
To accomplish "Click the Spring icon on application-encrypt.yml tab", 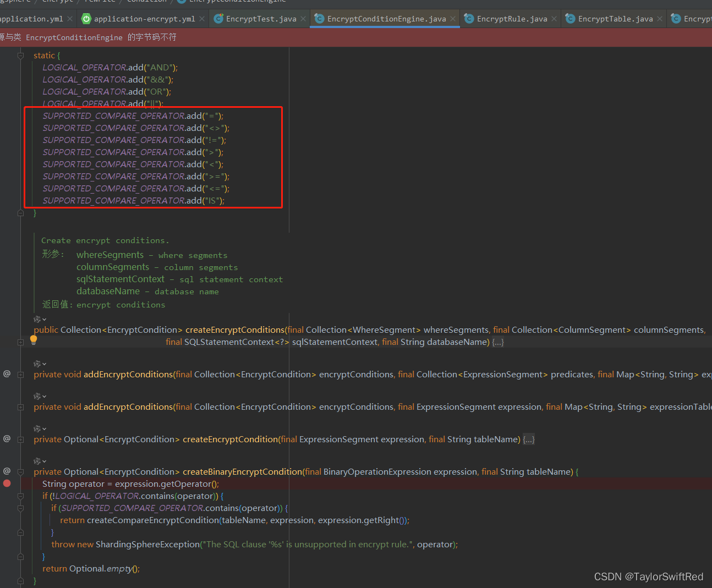I will [x=86, y=19].
